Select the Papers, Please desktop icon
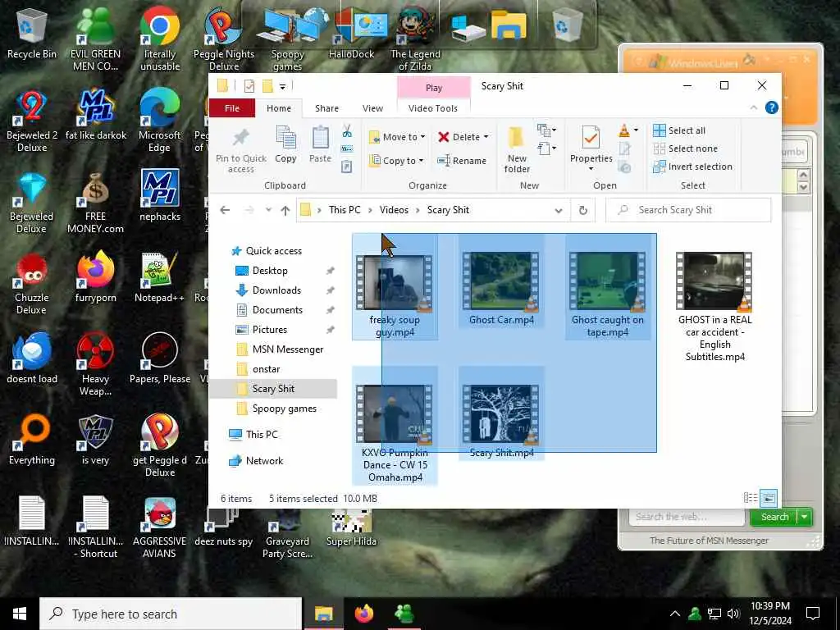 (x=160, y=358)
